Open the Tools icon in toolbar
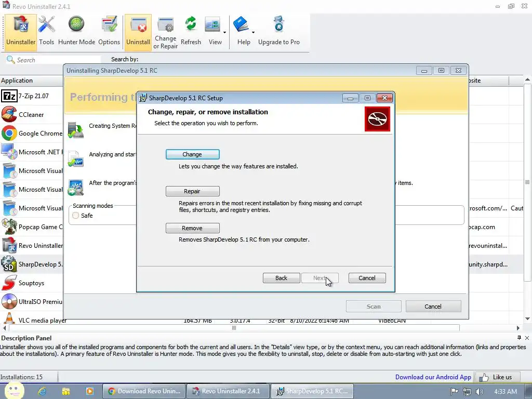532x399 pixels. coord(46,31)
